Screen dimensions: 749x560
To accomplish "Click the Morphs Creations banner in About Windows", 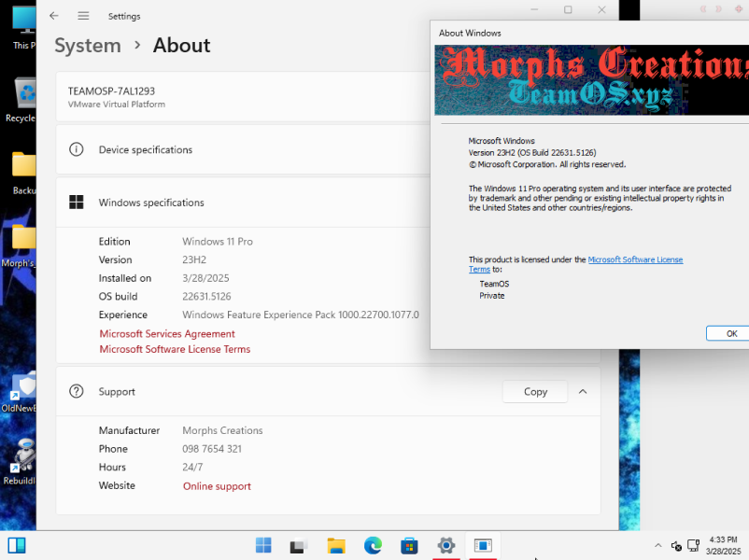I will (591, 79).
